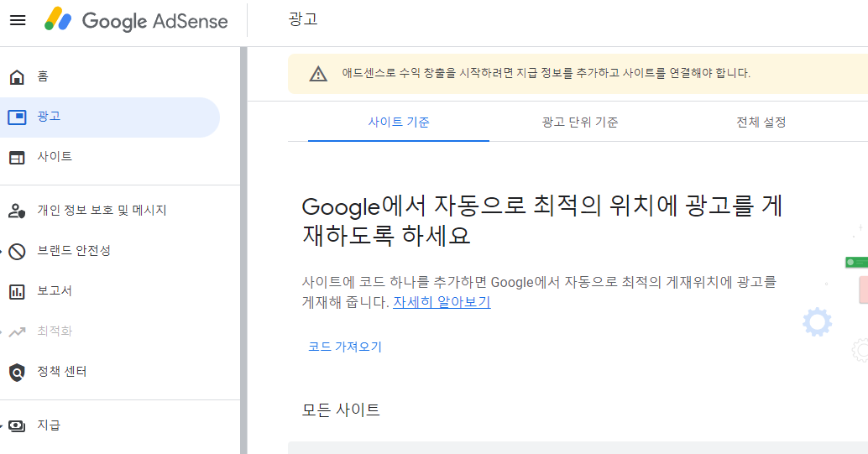Image resolution: width=868 pixels, height=454 pixels.
Task: Expand the 지급 section arrow
Action: click(2, 425)
